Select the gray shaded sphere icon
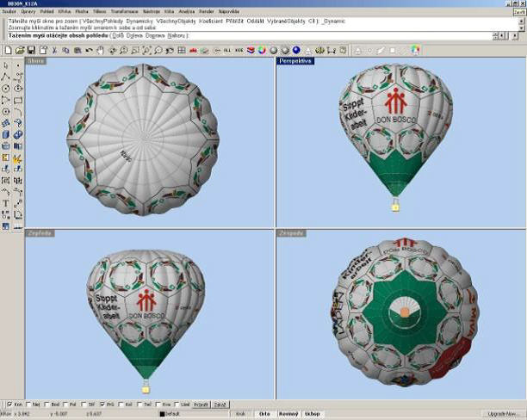Image resolution: width=527 pixels, height=420 pixels. [x=274, y=51]
